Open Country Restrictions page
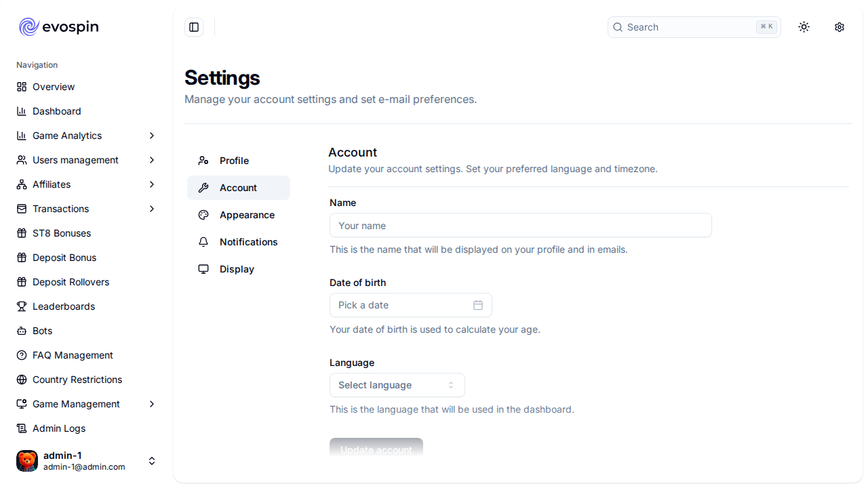868x488 pixels. pos(87,380)
